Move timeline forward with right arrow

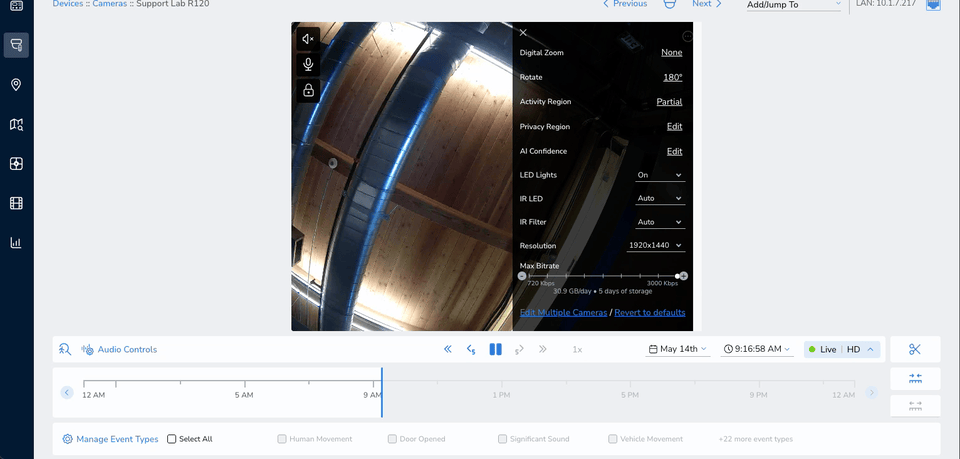[x=872, y=392]
